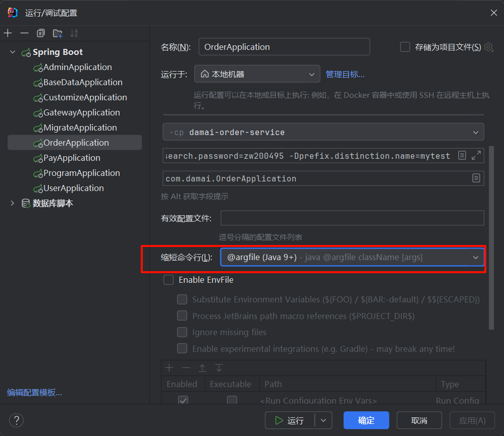
Task: Click the Type column header
Action: coord(461,384)
